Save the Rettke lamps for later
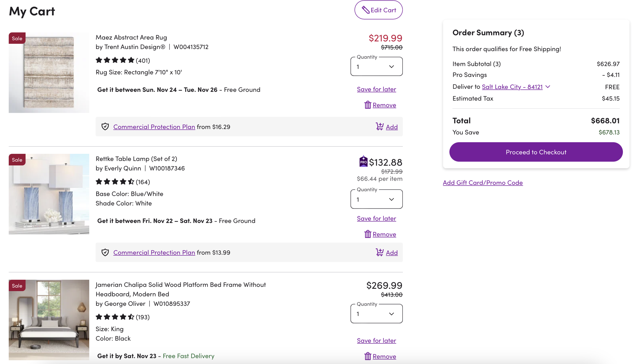The width and height of the screenshot is (639, 364). pos(376,218)
